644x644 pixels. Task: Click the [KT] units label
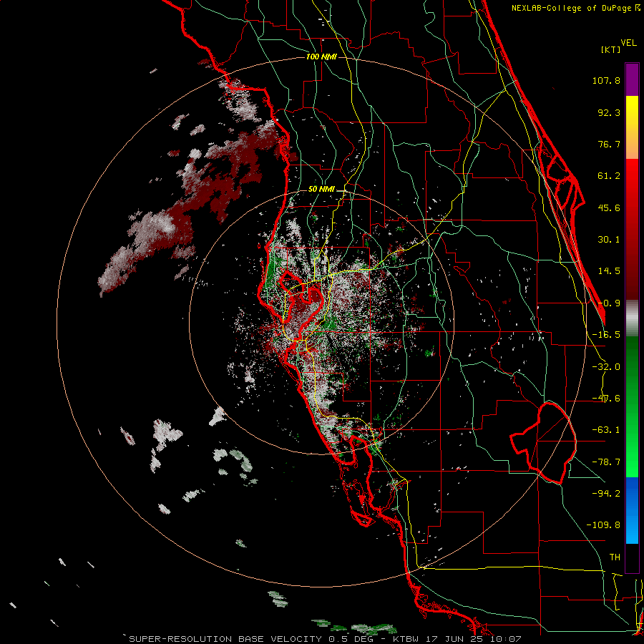pos(610,49)
